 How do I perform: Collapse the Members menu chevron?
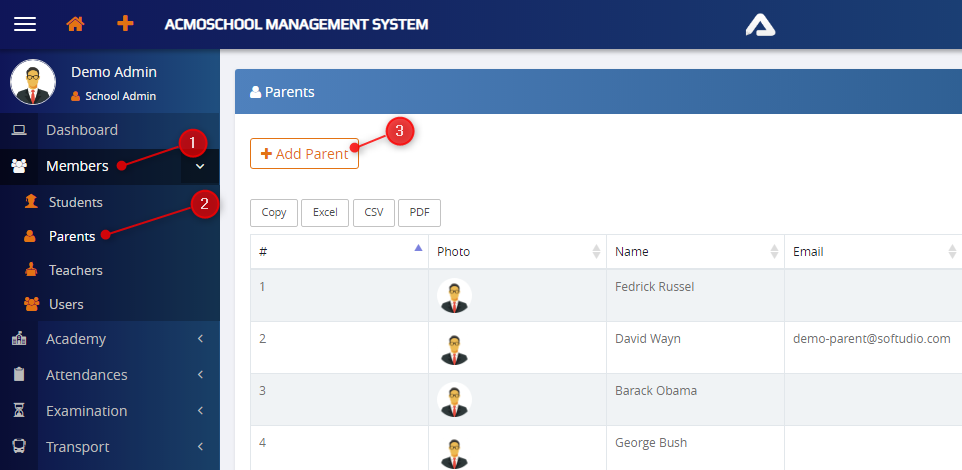[x=200, y=166]
